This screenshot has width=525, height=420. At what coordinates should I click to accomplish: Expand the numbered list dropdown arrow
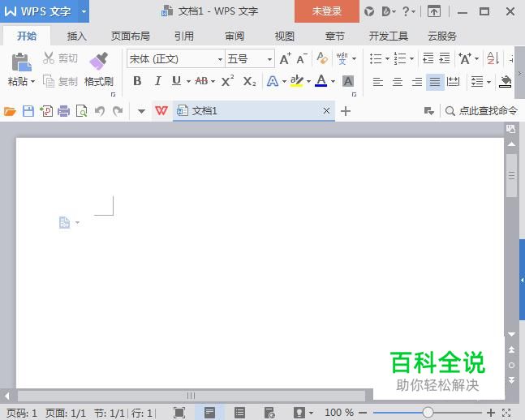(412, 58)
